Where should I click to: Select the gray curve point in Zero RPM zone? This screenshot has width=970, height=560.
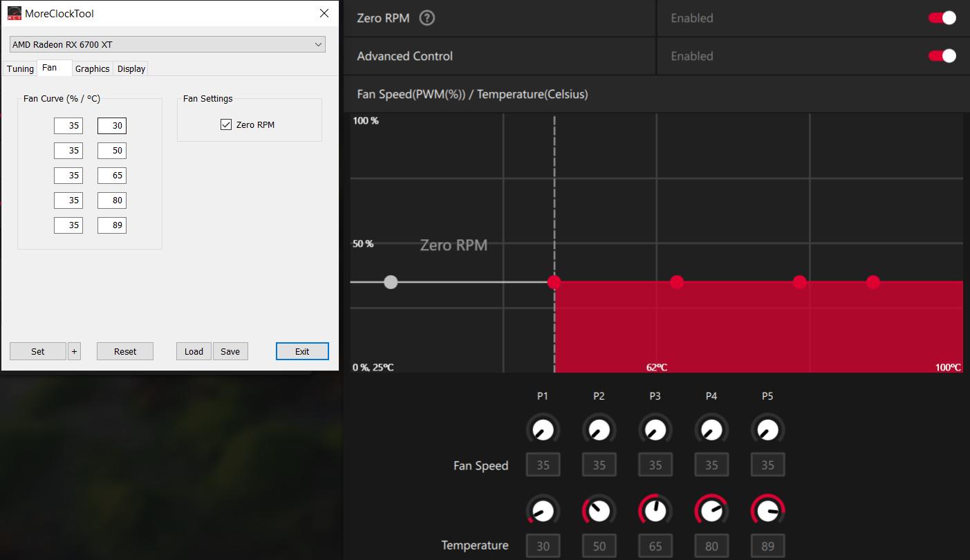(x=391, y=282)
